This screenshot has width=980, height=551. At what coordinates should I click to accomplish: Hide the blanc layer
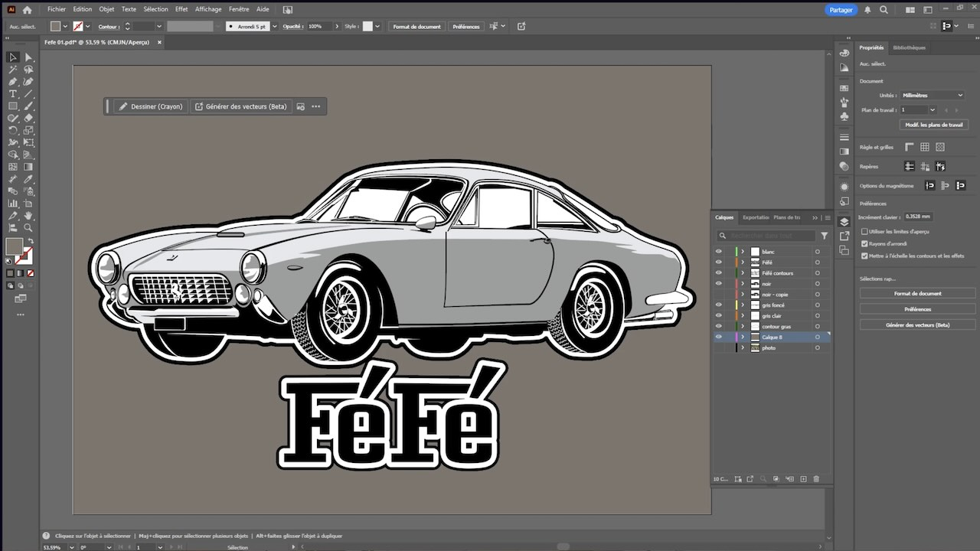718,252
